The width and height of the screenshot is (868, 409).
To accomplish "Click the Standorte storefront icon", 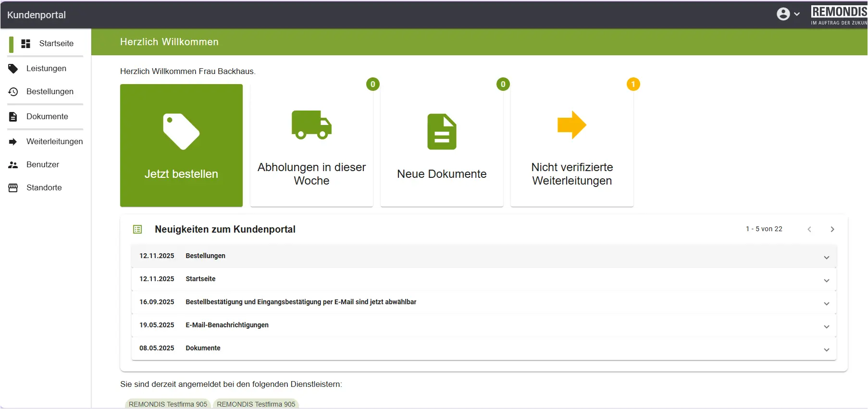I will (13, 188).
